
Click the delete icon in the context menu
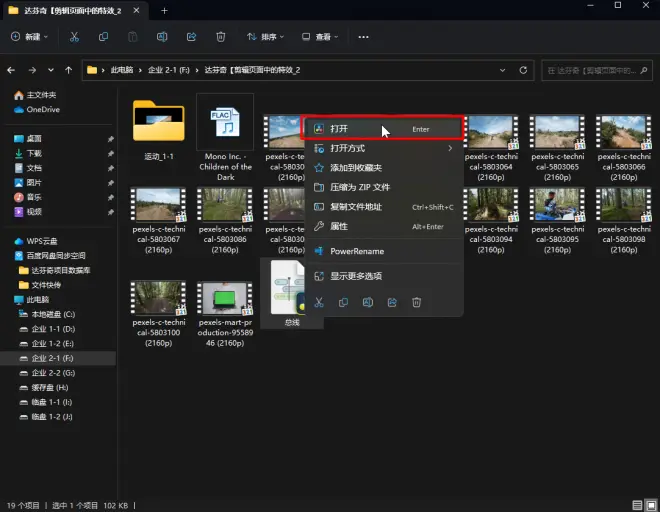[417, 302]
